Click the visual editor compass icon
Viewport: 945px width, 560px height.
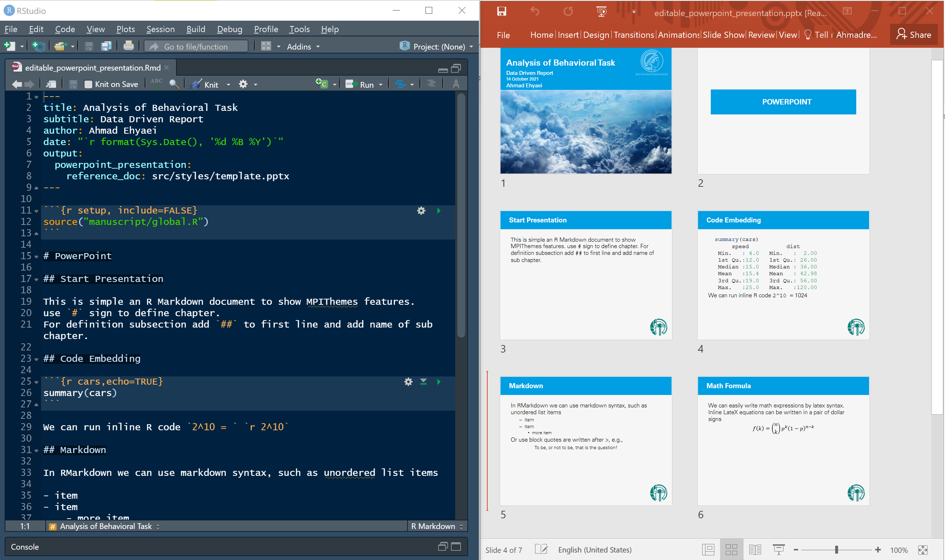coord(456,84)
